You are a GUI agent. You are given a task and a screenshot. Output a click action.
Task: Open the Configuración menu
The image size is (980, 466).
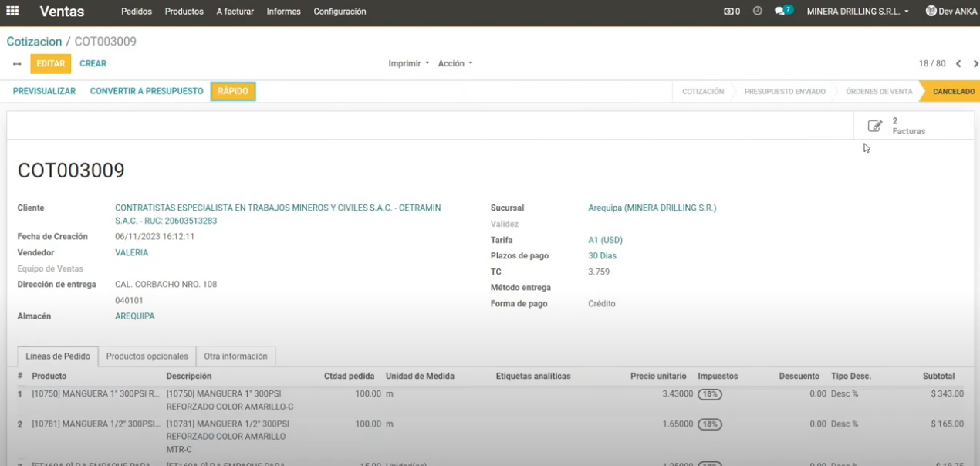[x=340, y=12]
